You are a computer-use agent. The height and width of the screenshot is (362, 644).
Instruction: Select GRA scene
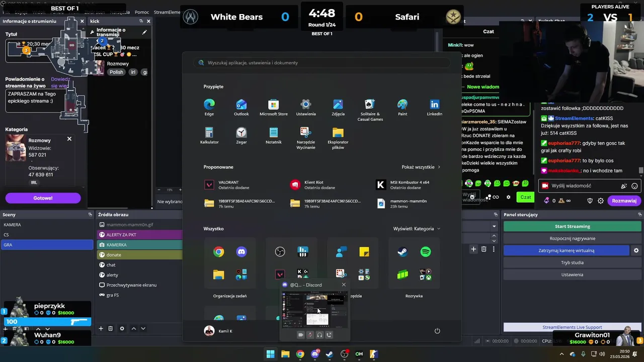tap(47, 245)
